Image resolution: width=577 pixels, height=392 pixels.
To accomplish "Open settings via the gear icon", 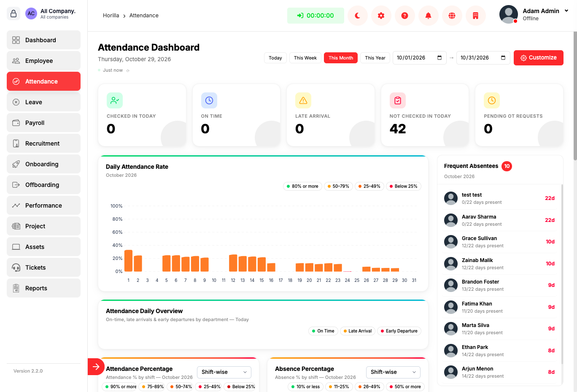I will [x=381, y=16].
